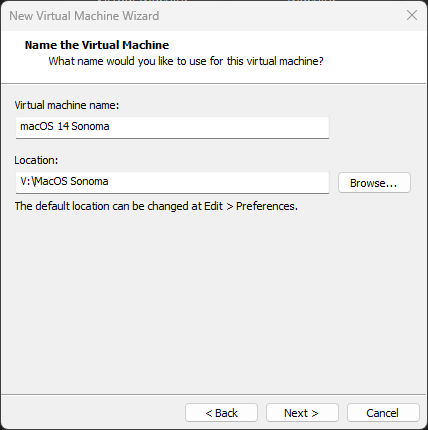Place cursor on 'macOS' in the name field
This screenshot has height=430, width=428.
(37, 126)
